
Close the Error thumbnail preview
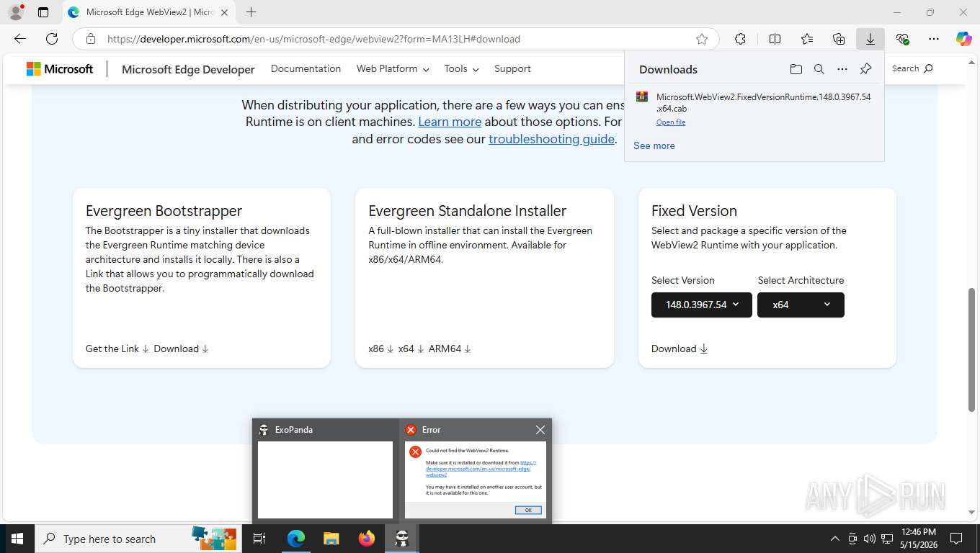click(x=540, y=430)
